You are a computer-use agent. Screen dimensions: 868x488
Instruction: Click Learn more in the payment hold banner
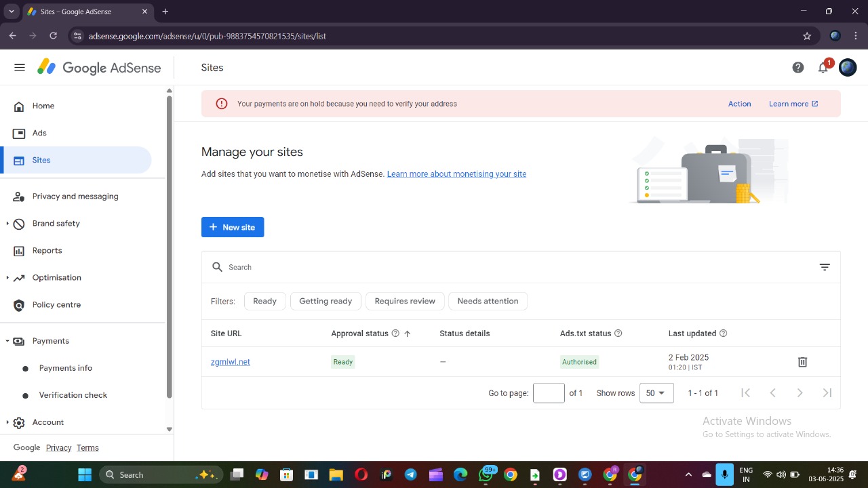point(793,104)
